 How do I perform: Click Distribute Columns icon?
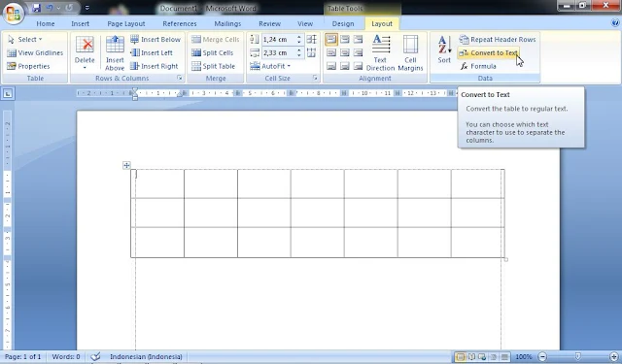[312, 52]
